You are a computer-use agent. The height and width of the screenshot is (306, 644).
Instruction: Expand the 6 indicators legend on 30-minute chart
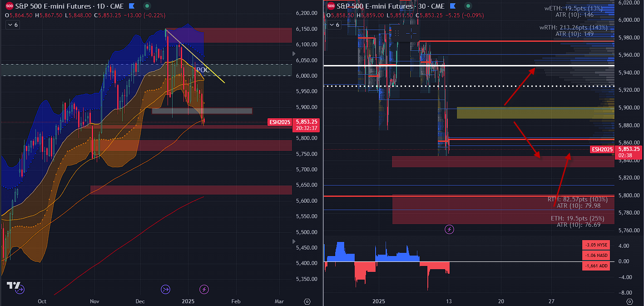(333, 25)
